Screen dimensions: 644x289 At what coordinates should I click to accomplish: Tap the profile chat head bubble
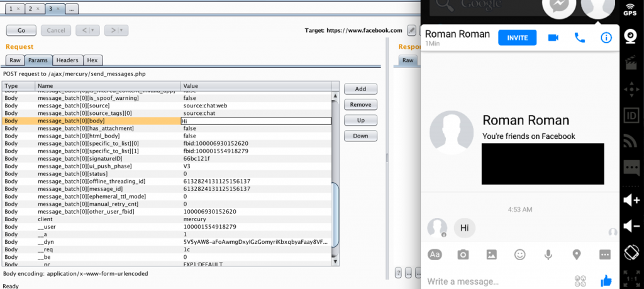coord(598,8)
